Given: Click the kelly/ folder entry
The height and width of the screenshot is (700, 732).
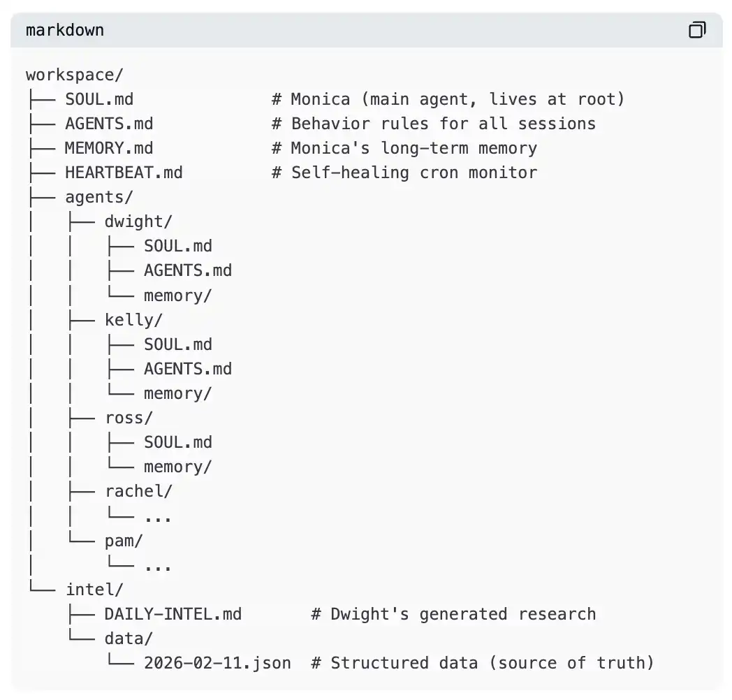Looking at the screenshot, I should coord(133,320).
